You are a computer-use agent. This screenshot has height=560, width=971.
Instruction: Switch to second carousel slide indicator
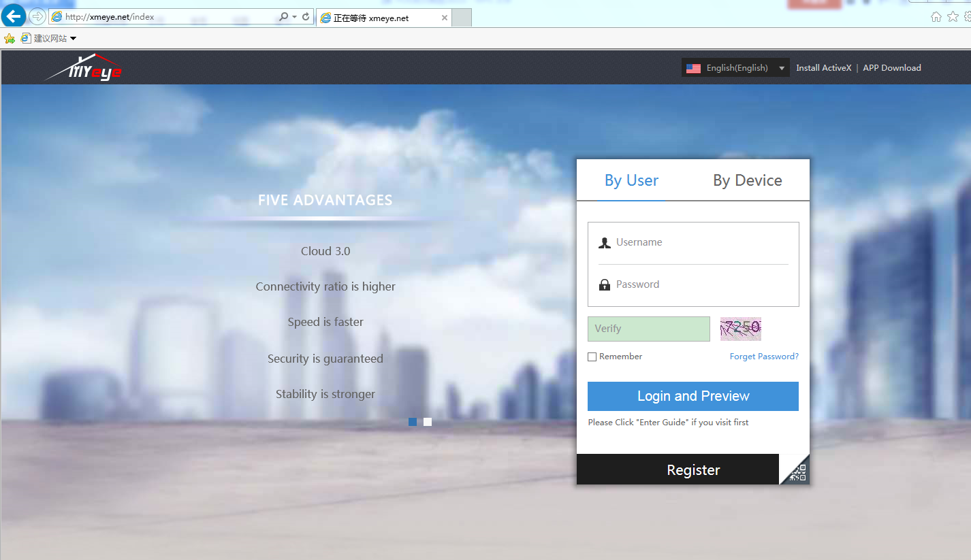(x=428, y=422)
